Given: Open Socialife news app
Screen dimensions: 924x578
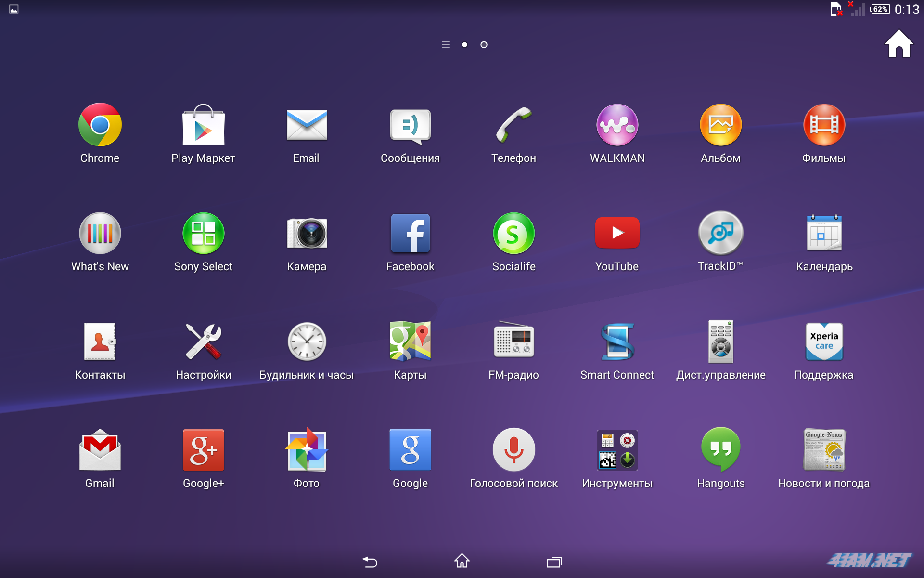Looking at the screenshot, I should tap(513, 233).
